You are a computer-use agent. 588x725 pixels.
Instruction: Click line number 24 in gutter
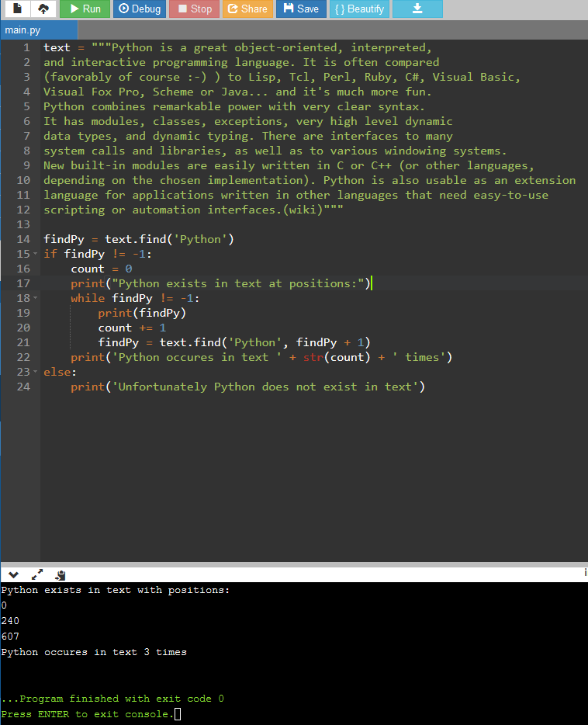click(23, 387)
